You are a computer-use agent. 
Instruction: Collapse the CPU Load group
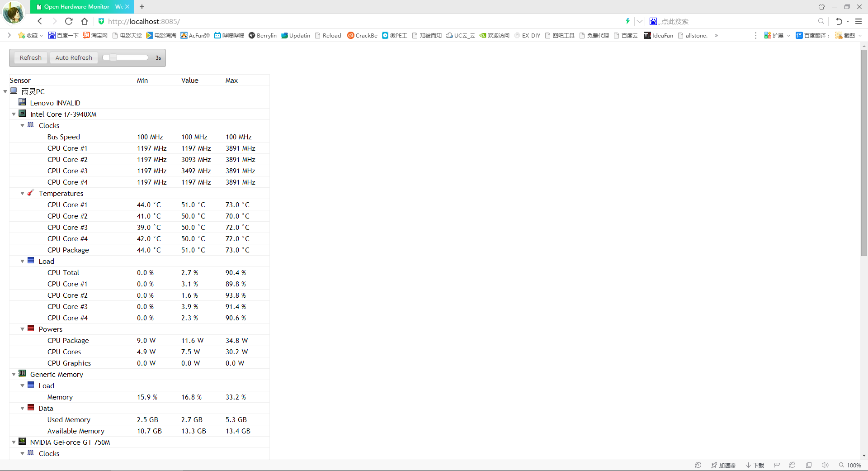point(22,261)
